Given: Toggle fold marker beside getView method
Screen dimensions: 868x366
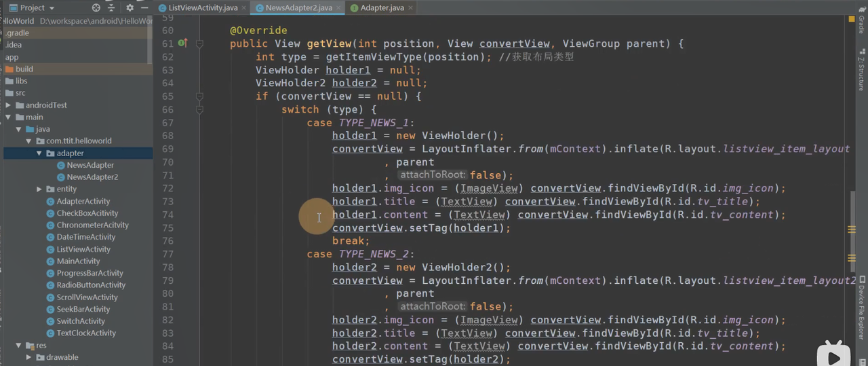Looking at the screenshot, I should pyautogui.click(x=199, y=43).
